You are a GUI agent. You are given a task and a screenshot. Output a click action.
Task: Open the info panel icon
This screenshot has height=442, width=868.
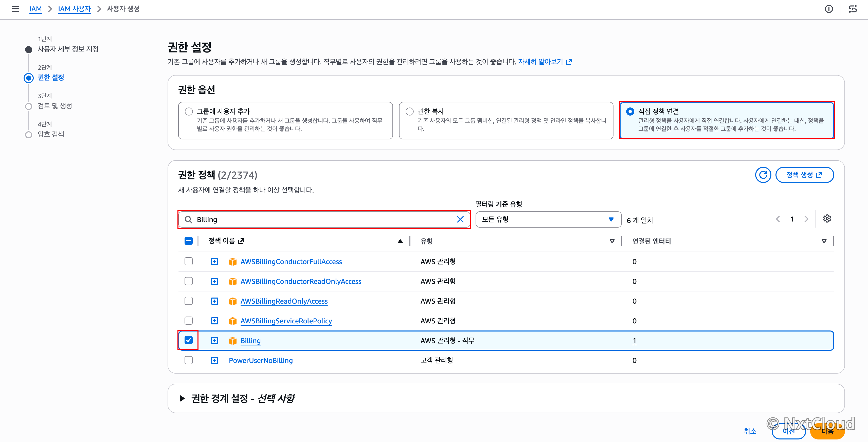pyautogui.click(x=828, y=9)
